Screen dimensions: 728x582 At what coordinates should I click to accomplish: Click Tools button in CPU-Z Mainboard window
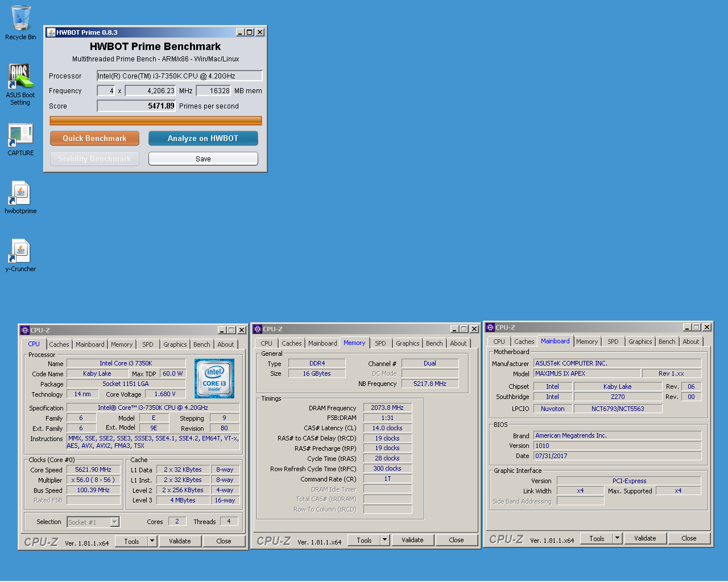[597, 538]
